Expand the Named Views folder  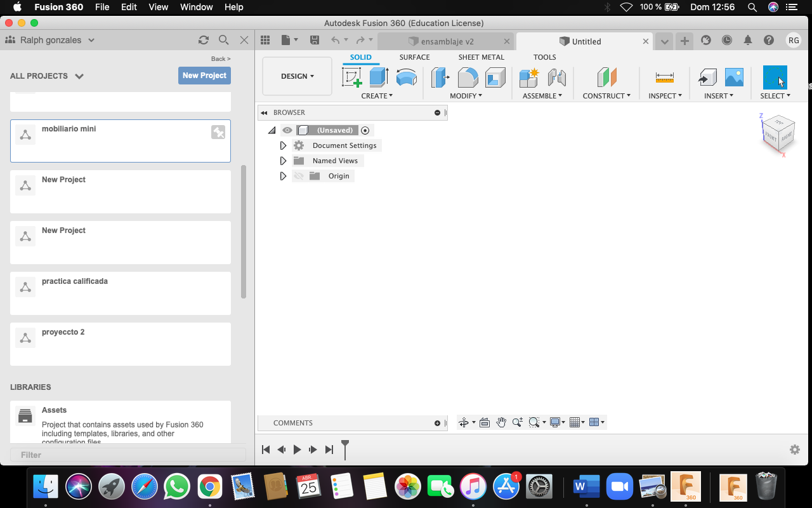(x=283, y=161)
